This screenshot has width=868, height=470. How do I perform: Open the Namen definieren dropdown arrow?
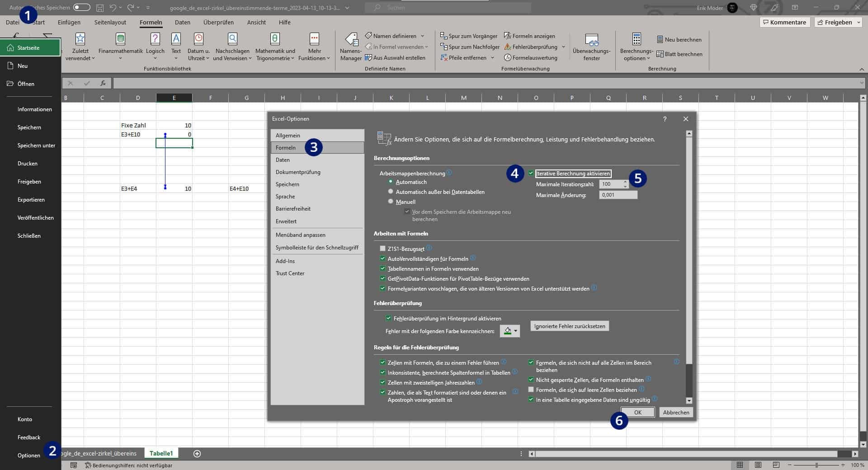422,36
